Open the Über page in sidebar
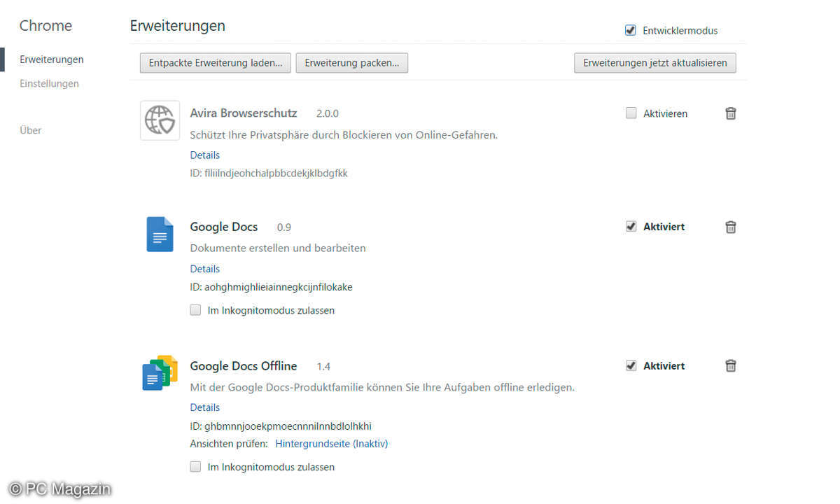The width and height of the screenshot is (840, 504). click(30, 130)
